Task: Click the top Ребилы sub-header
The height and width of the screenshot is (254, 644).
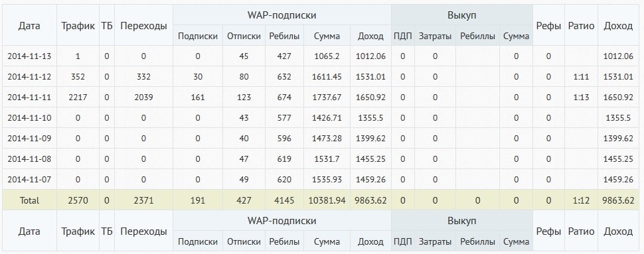Action: click(284, 36)
